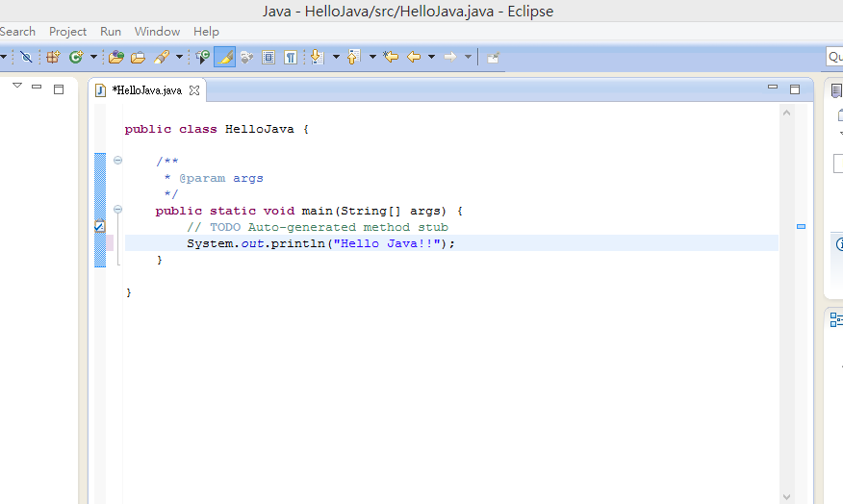
Task: Click editor scrollbar down arrow
Action: pyautogui.click(x=786, y=497)
